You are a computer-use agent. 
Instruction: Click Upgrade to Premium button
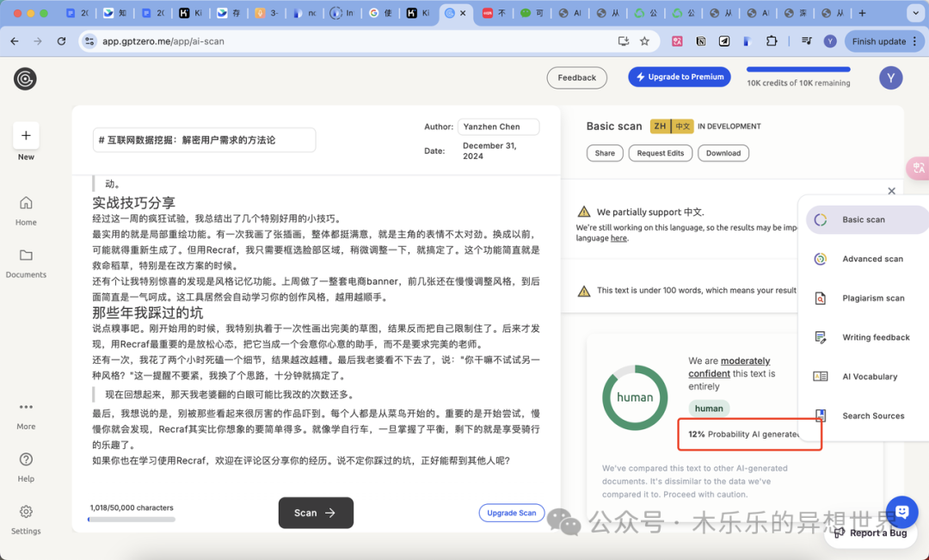point(679,77)
